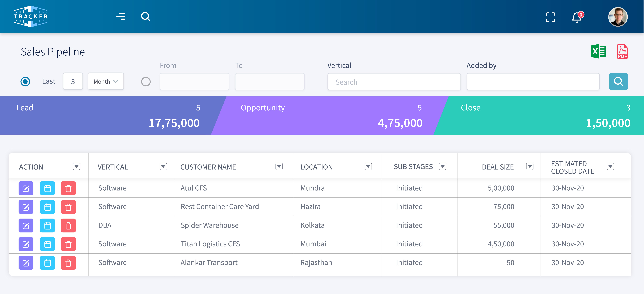Open calendar for Titan Logistics CFS row
This screenshot has width=644, height=294.
[x=47, y=244]
